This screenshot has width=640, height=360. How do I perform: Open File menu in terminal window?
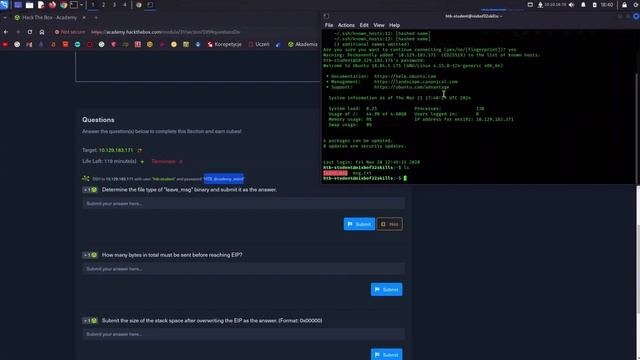(329, 25)
